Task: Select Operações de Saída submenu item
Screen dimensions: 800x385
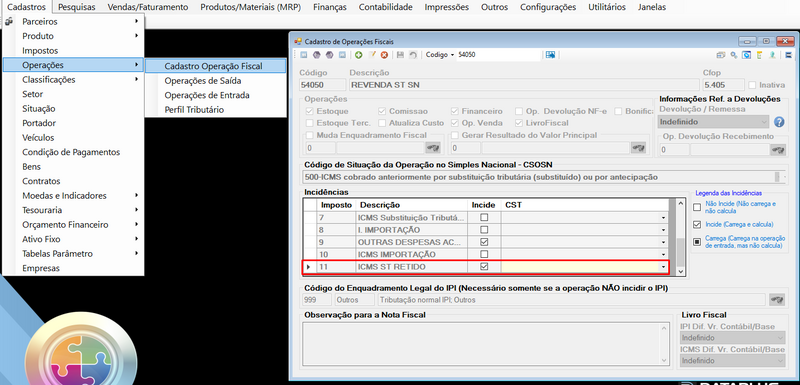Action: [x=216, y=81]
